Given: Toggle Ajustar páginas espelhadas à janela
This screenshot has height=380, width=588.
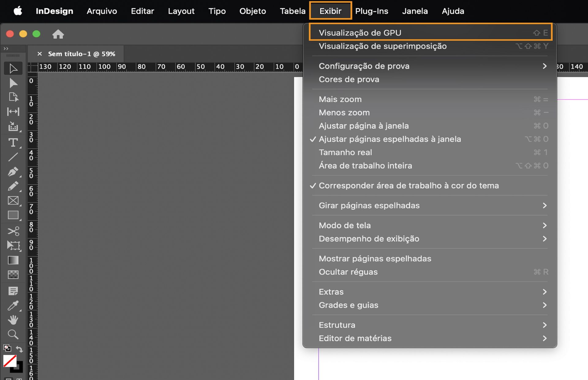Looking at the screenshot, I should (390, 139).
